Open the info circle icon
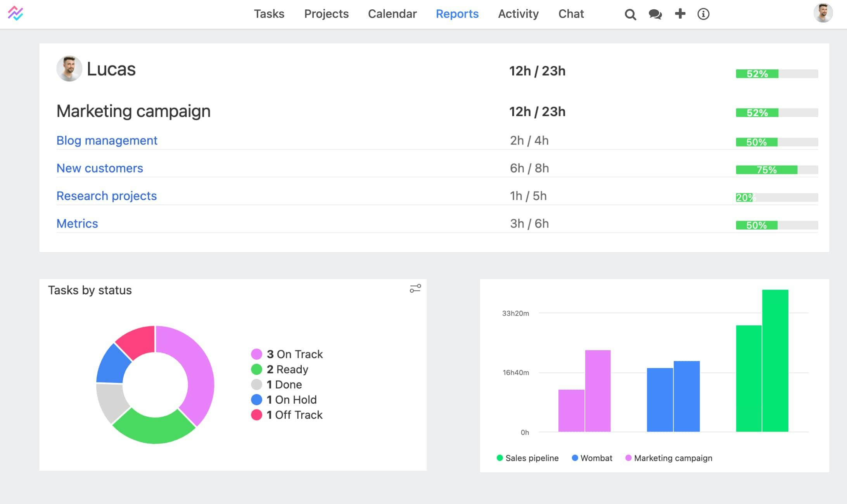The image size is (847, 504). pyautogui.click(x=703, y=14)
